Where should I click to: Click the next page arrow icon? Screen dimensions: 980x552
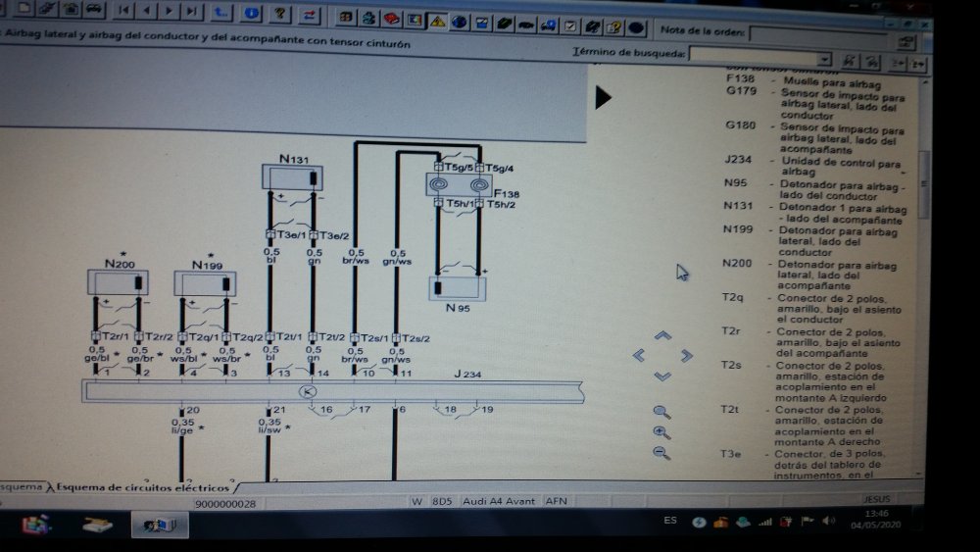coord(169,11)
